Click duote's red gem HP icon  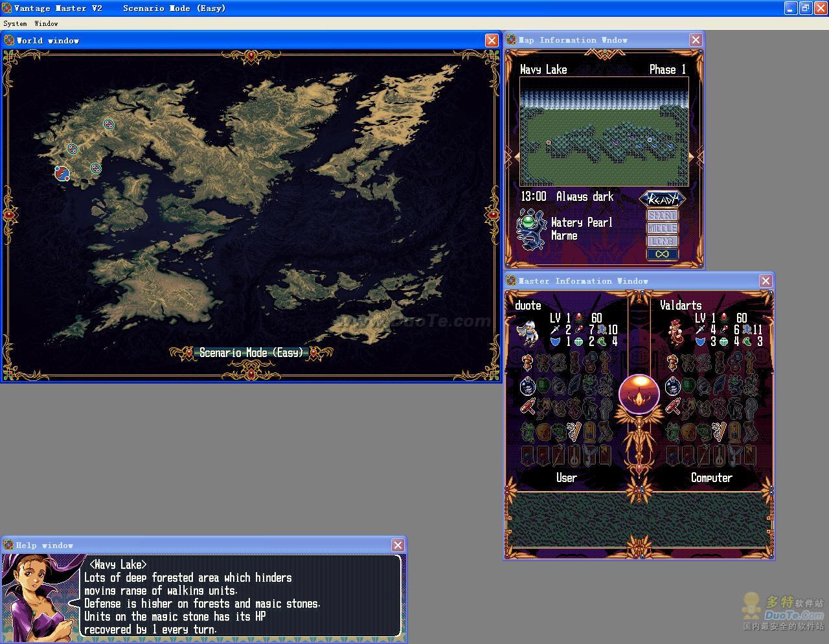coord(579,317)
